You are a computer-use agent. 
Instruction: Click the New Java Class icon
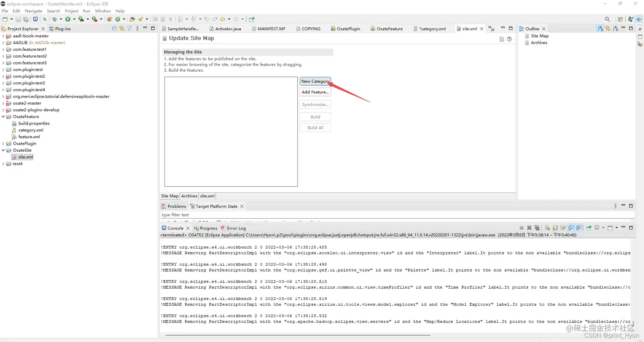point(118,19)
